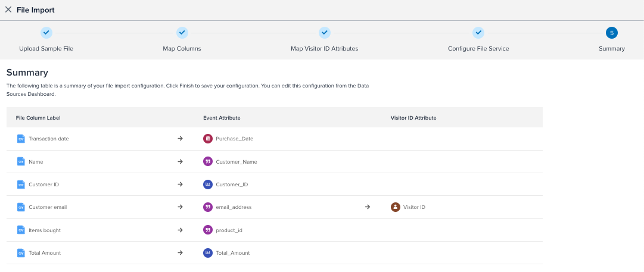This screenshot has height=272, width=644.
Task: Select the Items bought column label
Action: click(45, 230)
